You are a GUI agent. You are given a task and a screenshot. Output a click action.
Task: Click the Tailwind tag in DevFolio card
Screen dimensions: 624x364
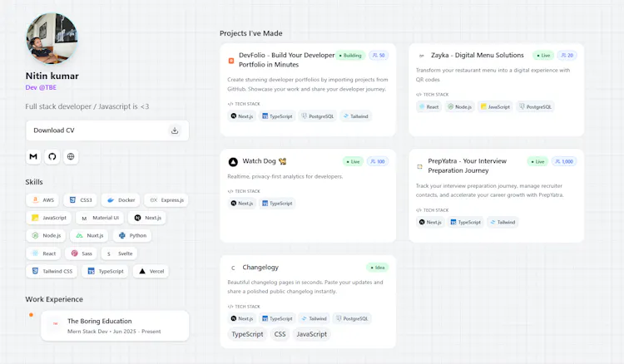pyautogui.click(x=356, y=116)
